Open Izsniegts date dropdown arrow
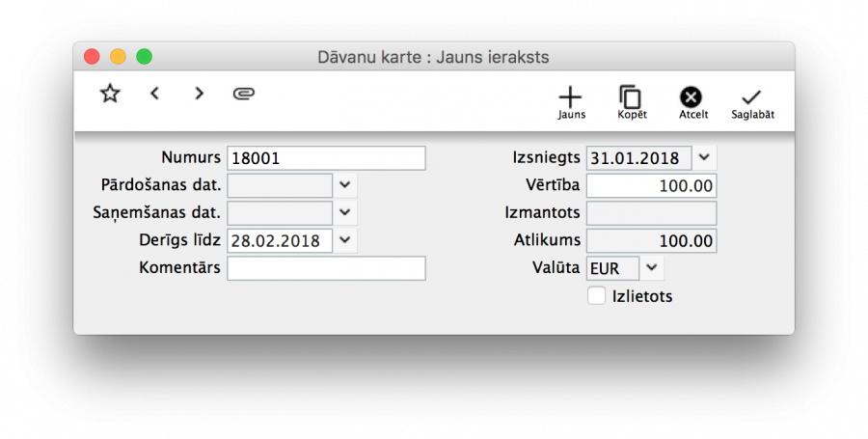868x439 pixels. tap(704, 157)
